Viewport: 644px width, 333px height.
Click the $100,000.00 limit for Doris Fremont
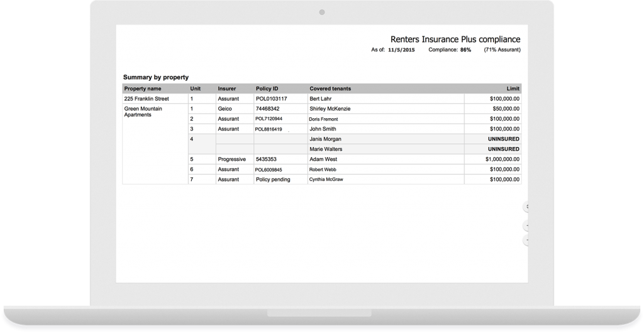coord(505,119)
